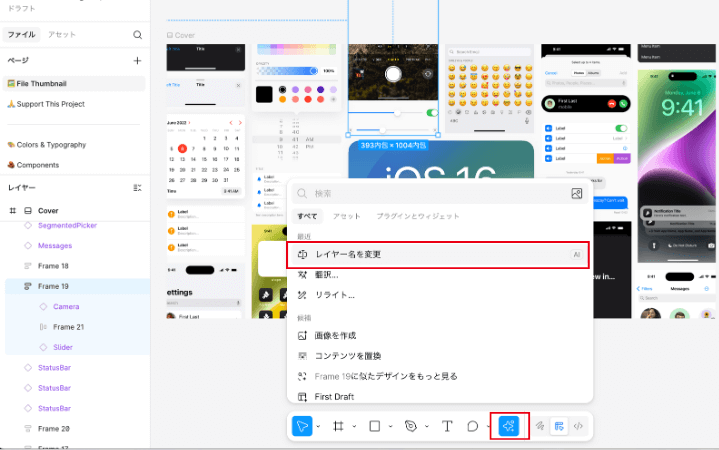719x450 pixels.
Task: Add a new page with plus icon
Action: 137,61
